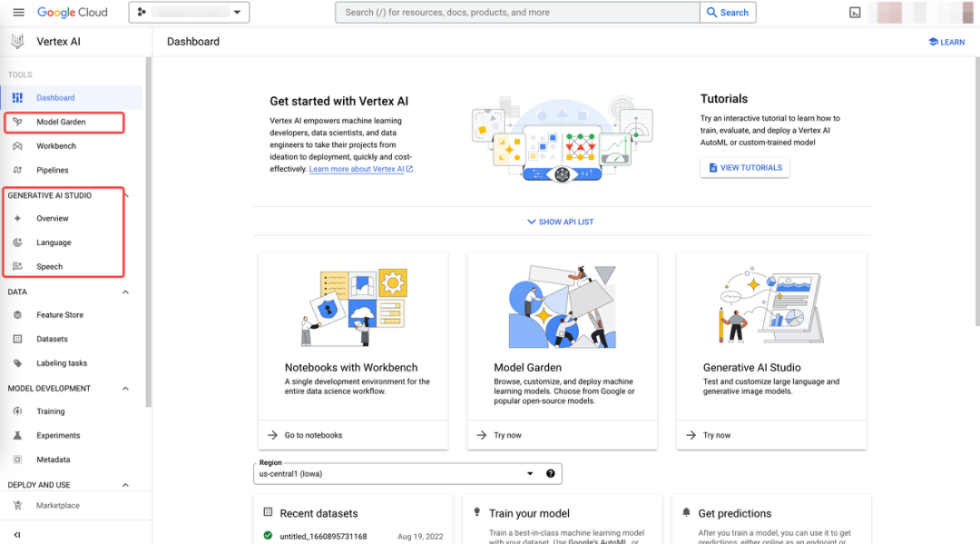Click the help icon beside Region
The height and width of the screenshot is (544, 980).
550,474
